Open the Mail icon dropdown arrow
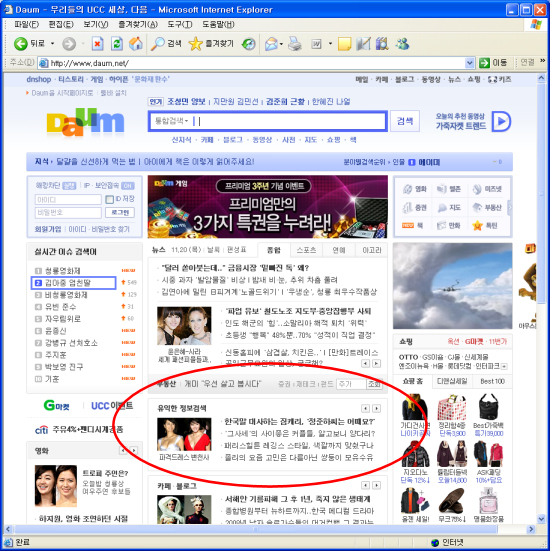Viewport: 550px width, 551px height. (281, 44)
